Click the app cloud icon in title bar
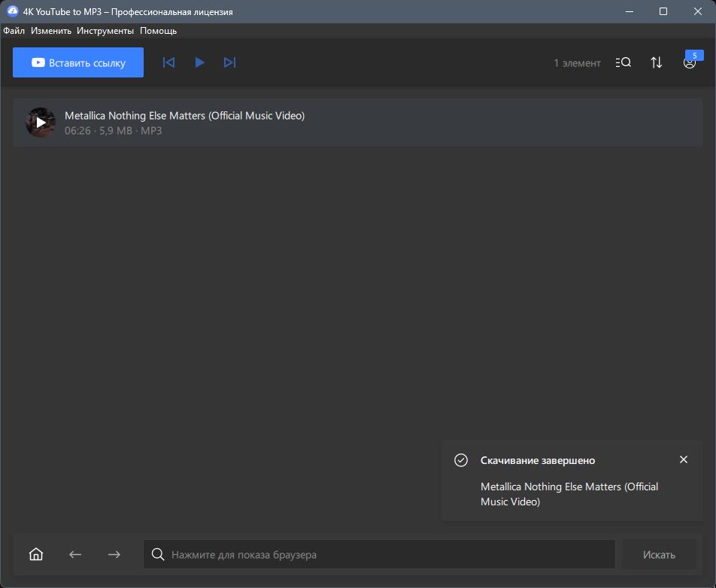The width and height of the screenshot is (716, 588). point(12,11)
